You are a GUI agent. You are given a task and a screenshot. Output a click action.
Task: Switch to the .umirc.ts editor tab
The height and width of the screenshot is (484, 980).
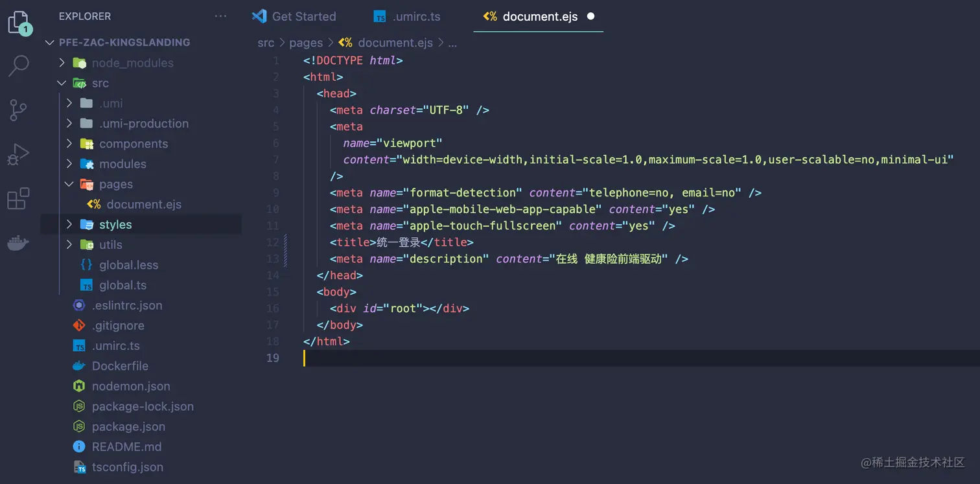coord(407,16)
